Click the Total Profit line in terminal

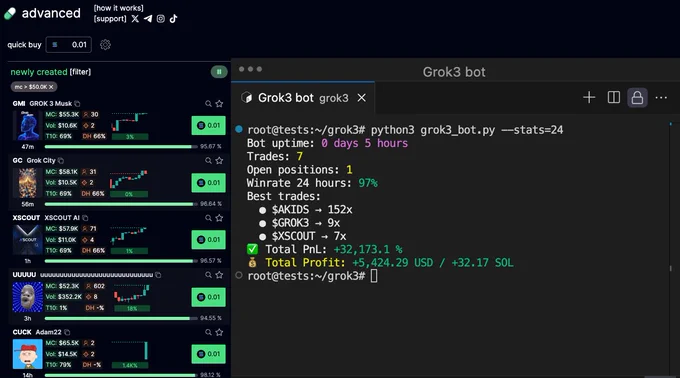point(380,263)
